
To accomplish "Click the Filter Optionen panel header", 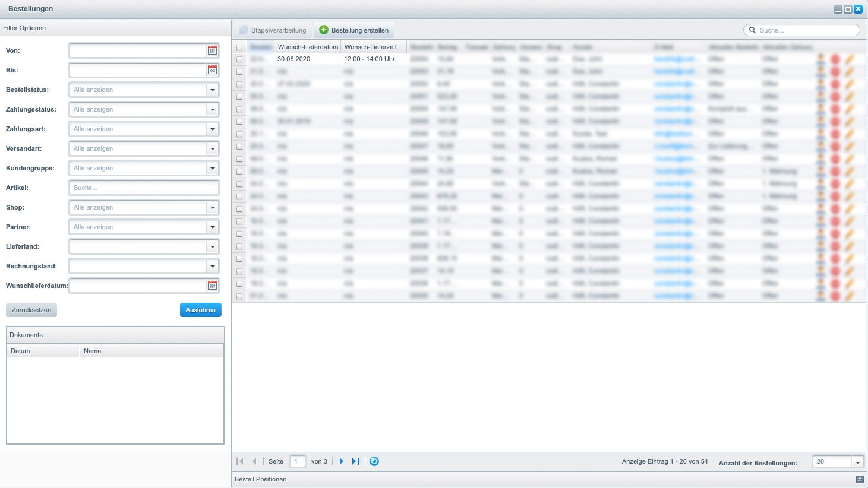I will (115, 28).
